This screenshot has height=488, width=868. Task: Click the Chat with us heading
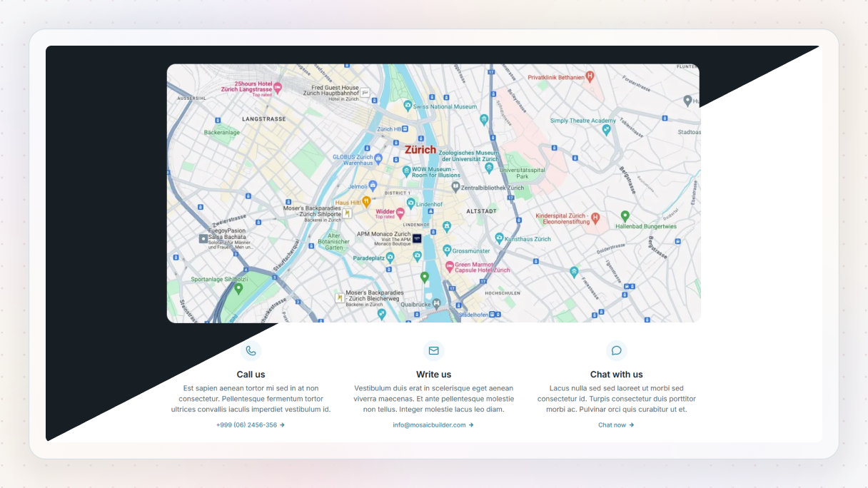616,374
